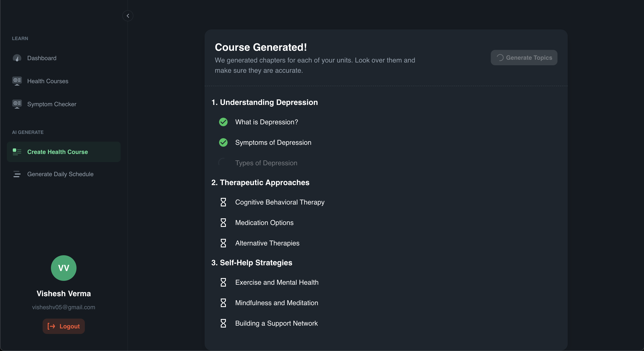644x351 pixels.
Task: Expand the Self-Help Strategies unit heading
Action: tap(251, 263)
